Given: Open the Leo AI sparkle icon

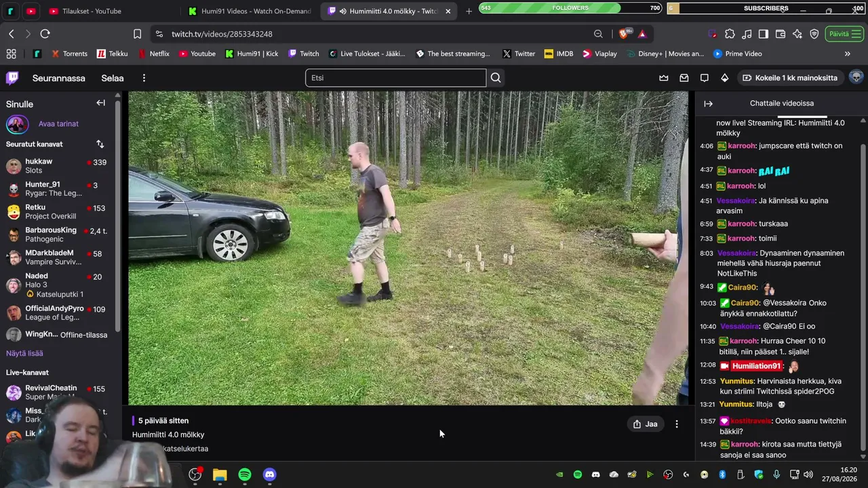Looking at the screenshot, I should [797, 34].
